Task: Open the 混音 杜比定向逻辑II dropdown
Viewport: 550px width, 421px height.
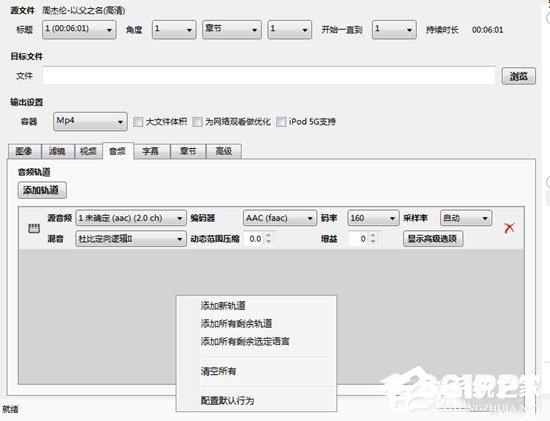Action: (x=131, y=239)
